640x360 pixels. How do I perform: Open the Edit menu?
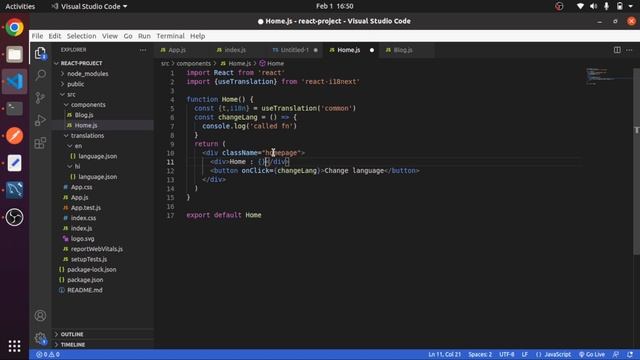point(55,36)
